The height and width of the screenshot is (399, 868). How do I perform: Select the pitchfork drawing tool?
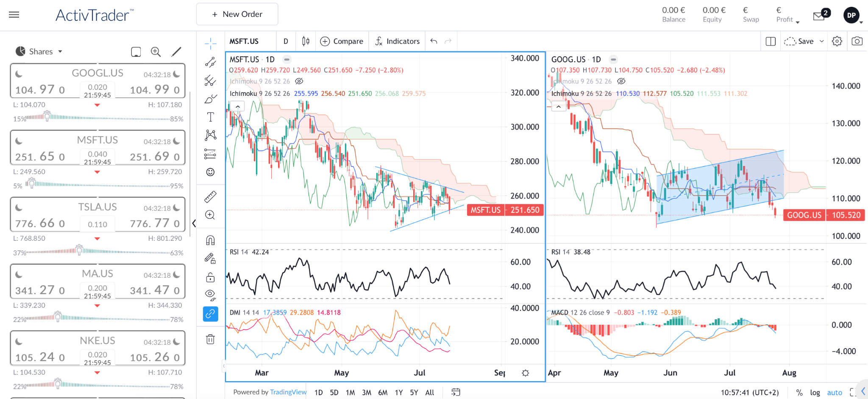(210, 81)
